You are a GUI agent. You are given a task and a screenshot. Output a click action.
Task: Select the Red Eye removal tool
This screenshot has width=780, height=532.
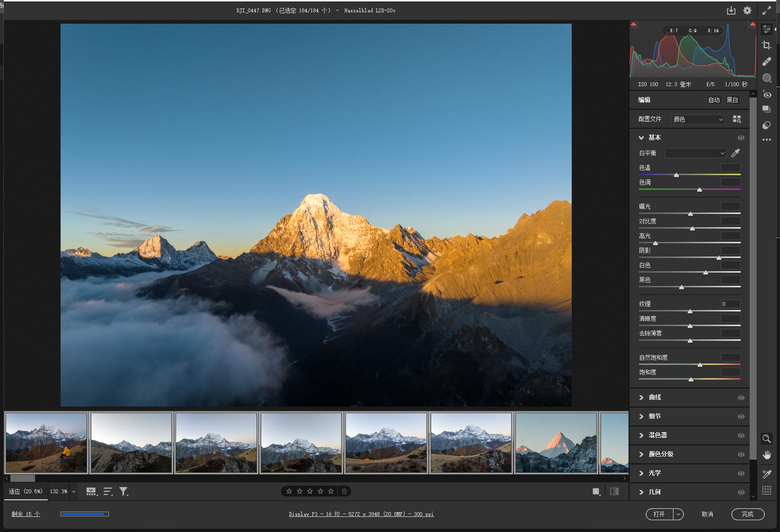(x=766, y=95)
